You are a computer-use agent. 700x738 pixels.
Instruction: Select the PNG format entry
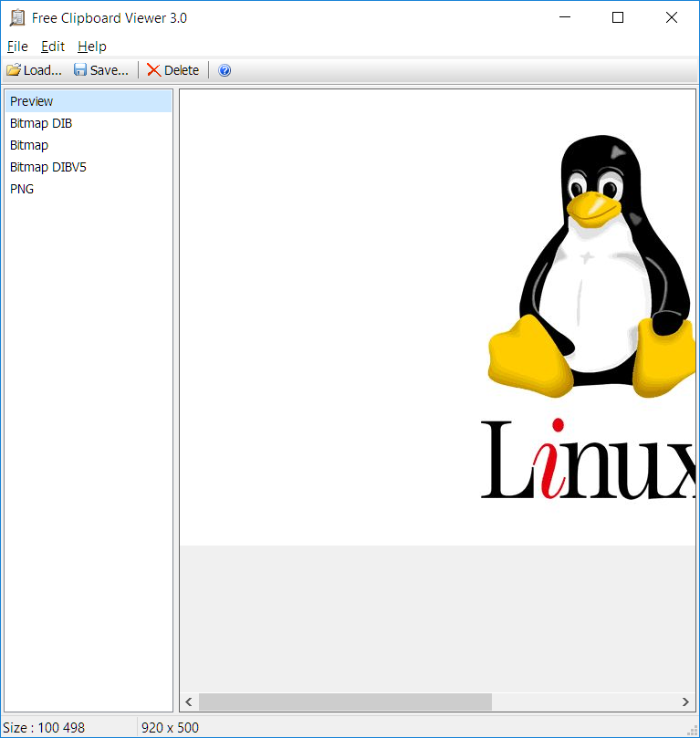point(89,189)
